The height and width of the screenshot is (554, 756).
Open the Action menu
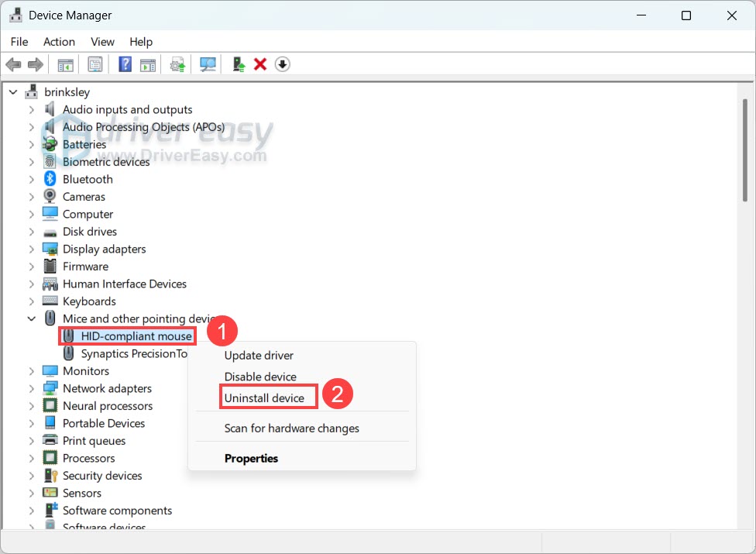coord(59,42)
